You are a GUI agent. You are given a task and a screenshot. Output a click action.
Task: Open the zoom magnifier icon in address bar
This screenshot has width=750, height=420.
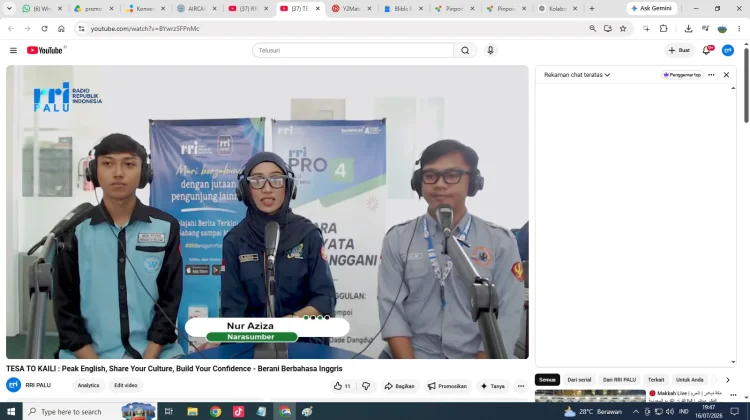(x=593, y=29)
